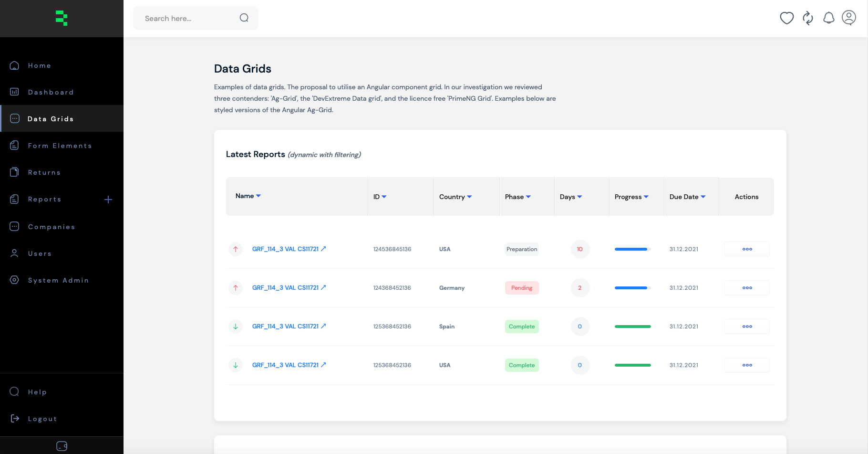This screenshot has height=454, width=868.
Task: Click the ID 124536845136 cell
Action: [x=392, y=249]
